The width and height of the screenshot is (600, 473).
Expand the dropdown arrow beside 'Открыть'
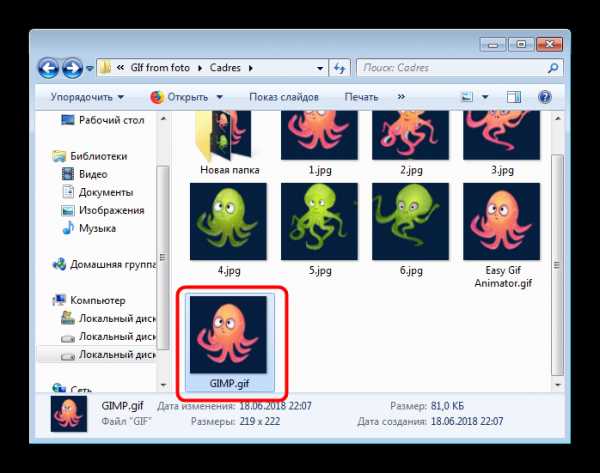pos(220,97)
